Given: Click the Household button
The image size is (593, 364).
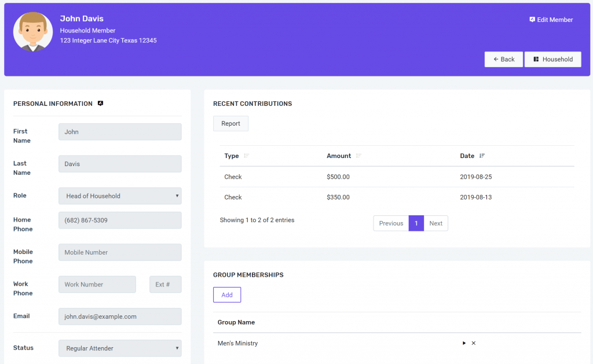Looking at the screenshot, I should [x=553, y=59].
